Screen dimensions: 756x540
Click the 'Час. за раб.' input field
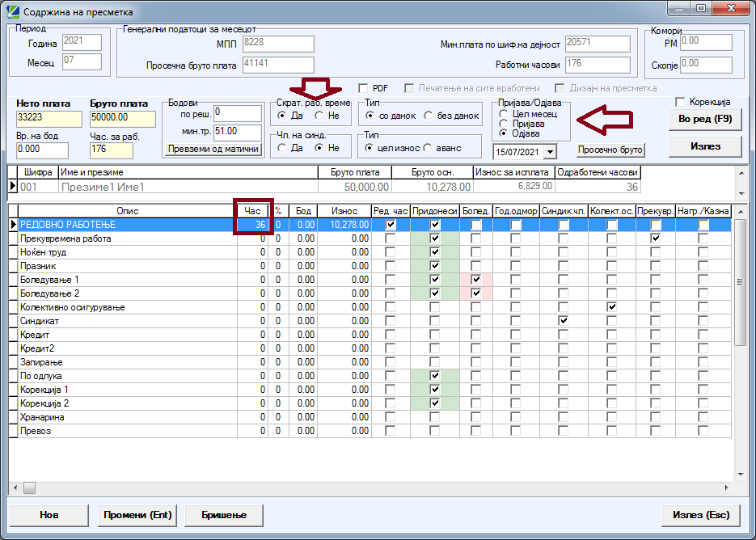(112, 150)
